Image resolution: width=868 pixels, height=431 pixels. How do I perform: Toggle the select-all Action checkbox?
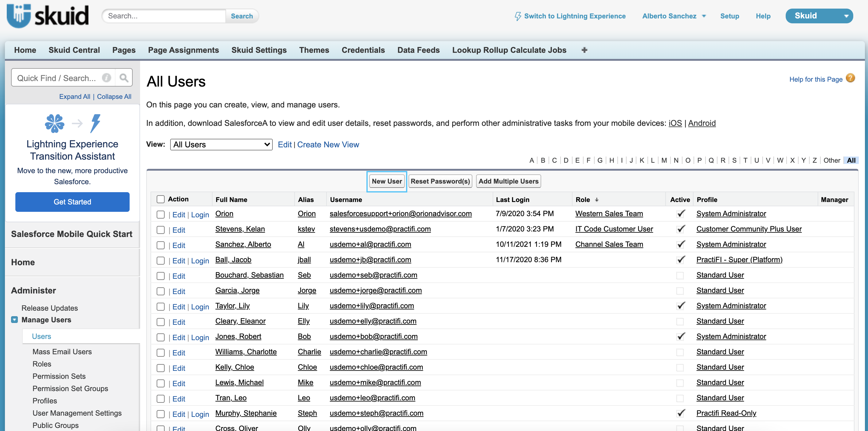tap(161, 199)
